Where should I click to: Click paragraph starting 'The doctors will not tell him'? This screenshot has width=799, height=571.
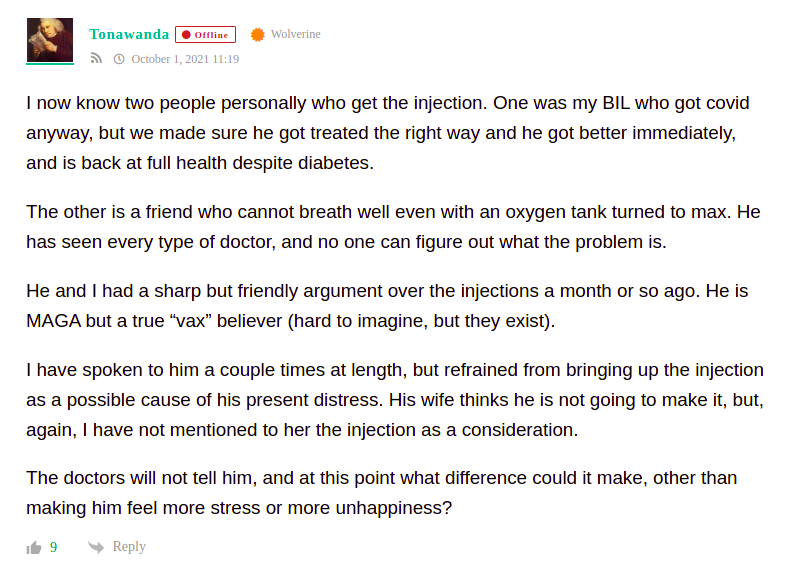tap(382, 493)
